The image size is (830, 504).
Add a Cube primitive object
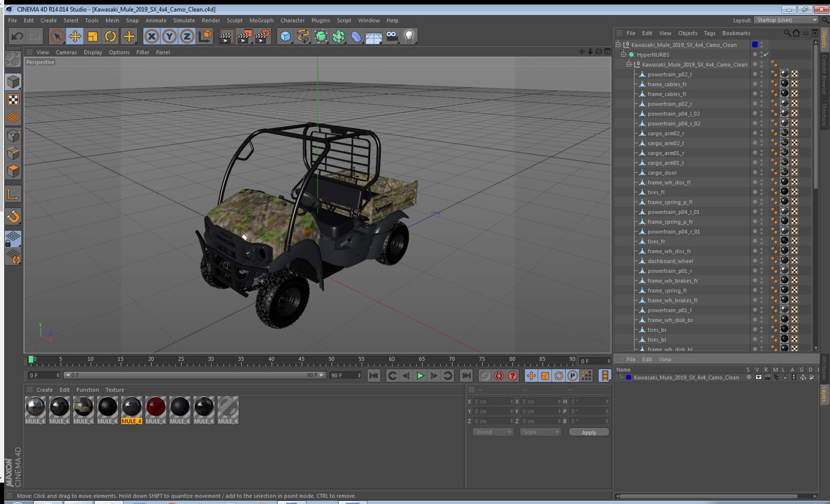coord(285,36)
